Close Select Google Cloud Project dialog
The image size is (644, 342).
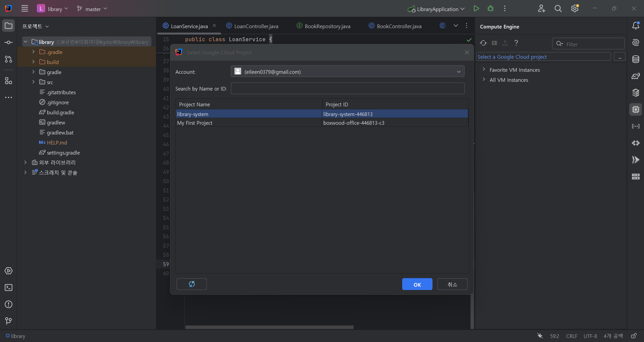(467, 52)
